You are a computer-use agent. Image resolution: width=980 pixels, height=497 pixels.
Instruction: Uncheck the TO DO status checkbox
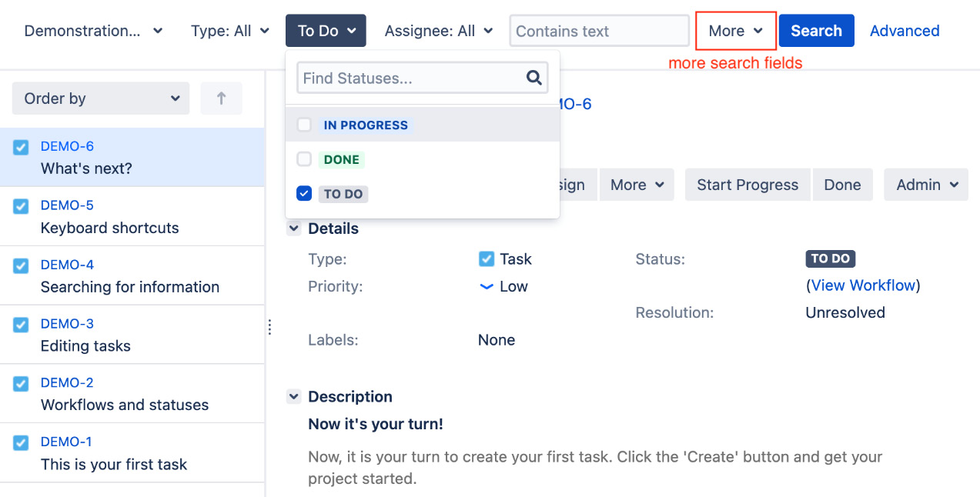(304, 193)
